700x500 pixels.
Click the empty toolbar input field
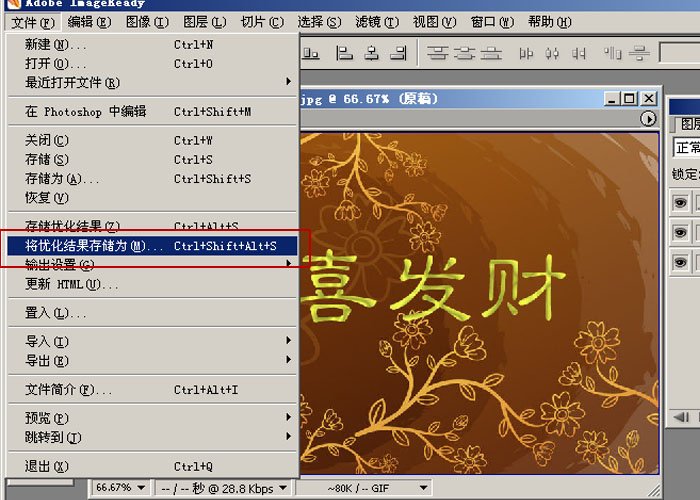coord(680,53)
